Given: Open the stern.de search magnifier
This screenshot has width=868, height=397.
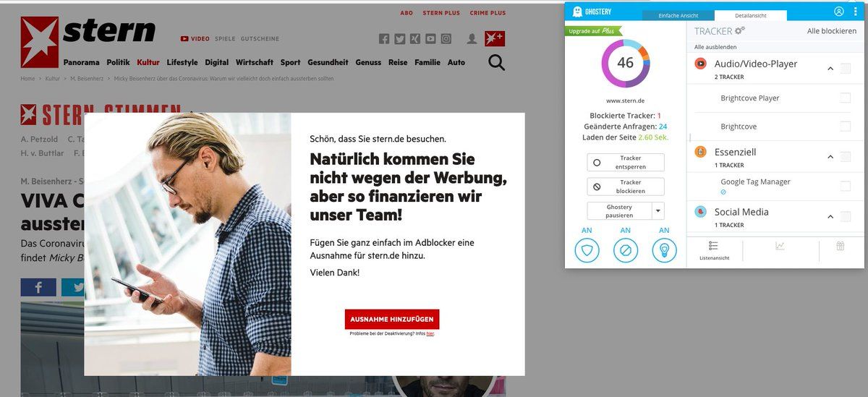Looking at the screenshot, I should (496, 63).
